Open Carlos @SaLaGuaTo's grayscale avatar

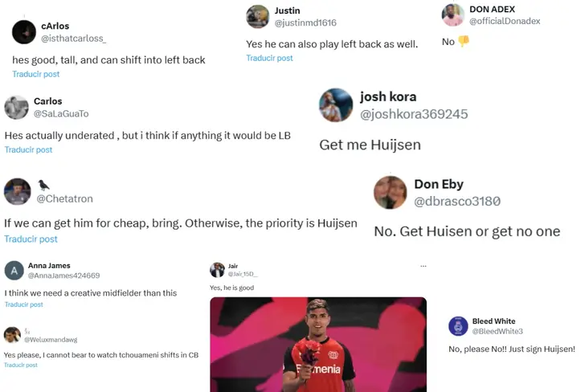(16, 108)
